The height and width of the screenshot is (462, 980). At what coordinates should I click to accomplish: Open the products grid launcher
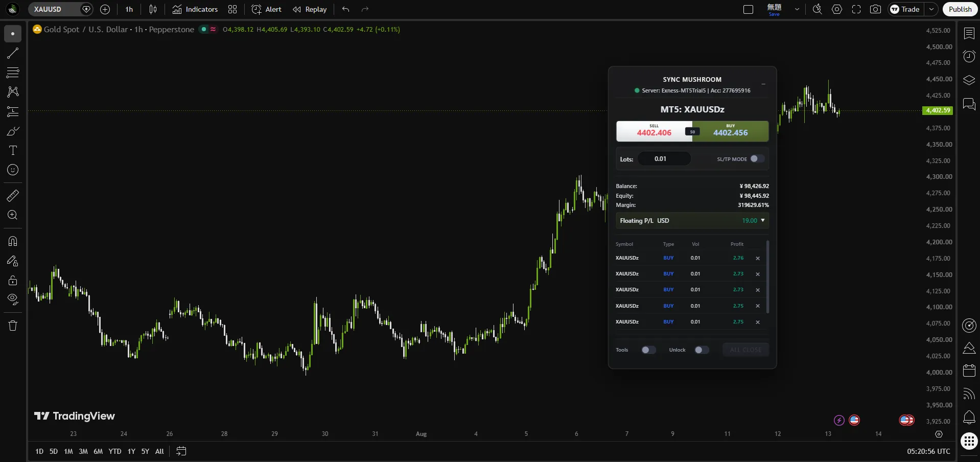click(969, 441)
